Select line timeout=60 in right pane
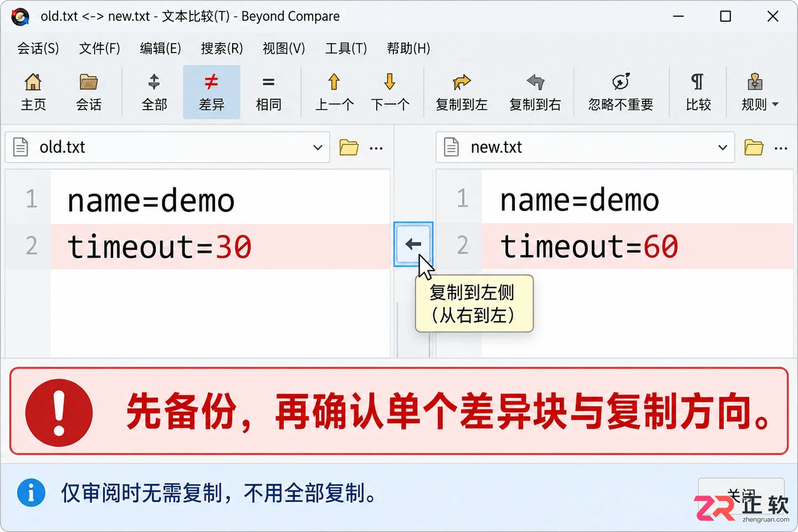The height and width of the screenshot is (532, 798). pyautogui.click(x=637, y=247)
